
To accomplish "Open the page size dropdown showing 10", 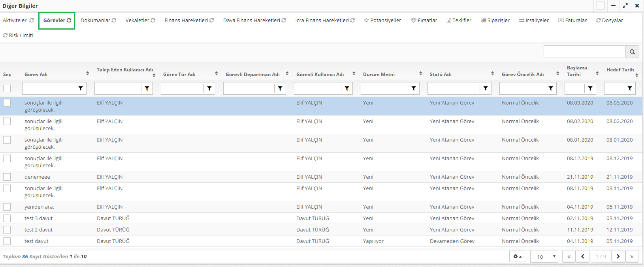I will (x=544, y=256).
